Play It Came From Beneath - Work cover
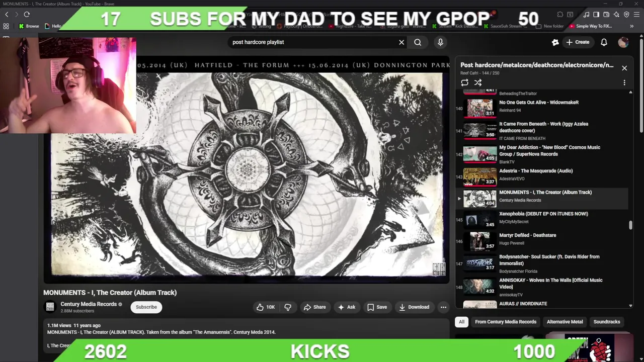The image size is (644, 362). [x=541, y=131]
